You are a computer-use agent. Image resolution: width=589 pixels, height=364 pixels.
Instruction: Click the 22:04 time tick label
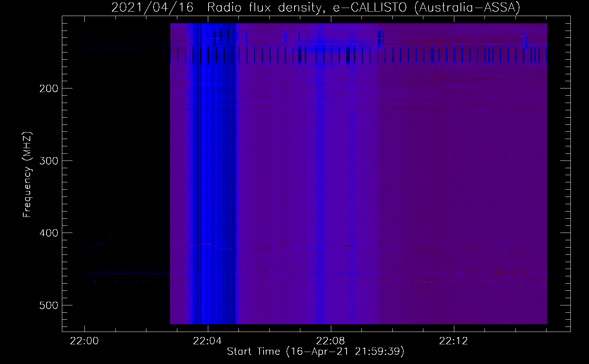pos(207,341)
